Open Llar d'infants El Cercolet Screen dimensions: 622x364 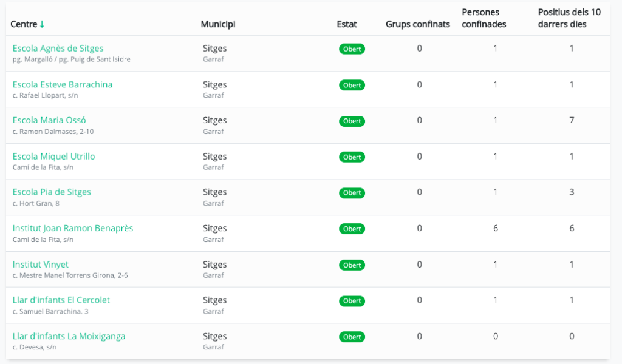[x=61, y=300]
